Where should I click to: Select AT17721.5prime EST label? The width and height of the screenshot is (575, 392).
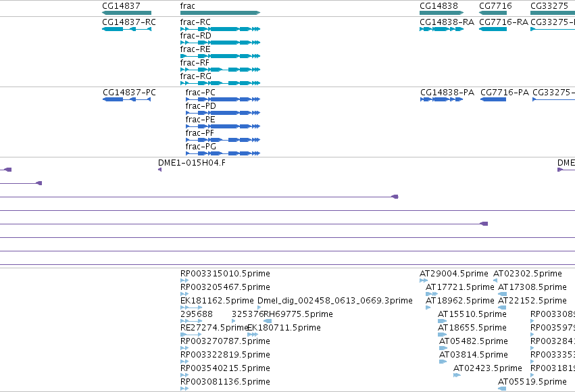[460, 287]
